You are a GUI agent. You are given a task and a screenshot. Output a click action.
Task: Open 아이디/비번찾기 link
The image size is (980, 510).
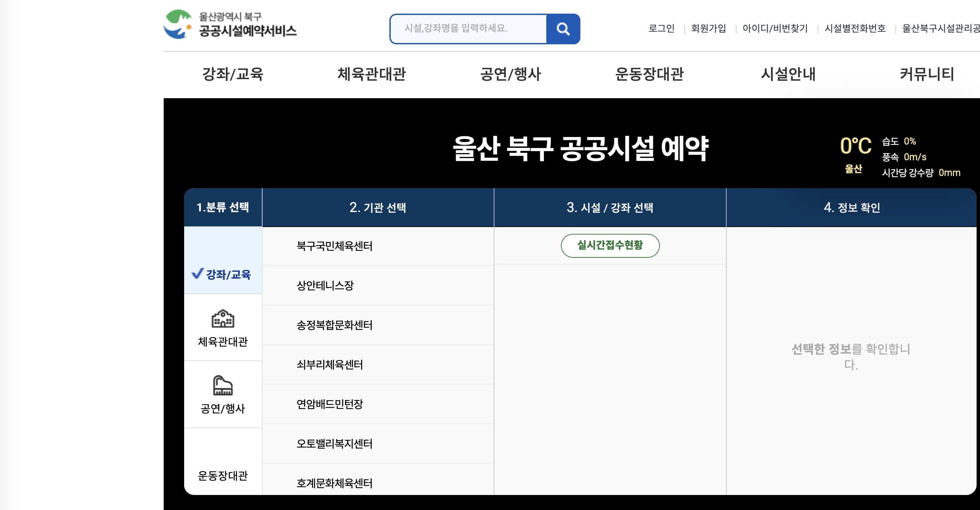click(775, 29)
